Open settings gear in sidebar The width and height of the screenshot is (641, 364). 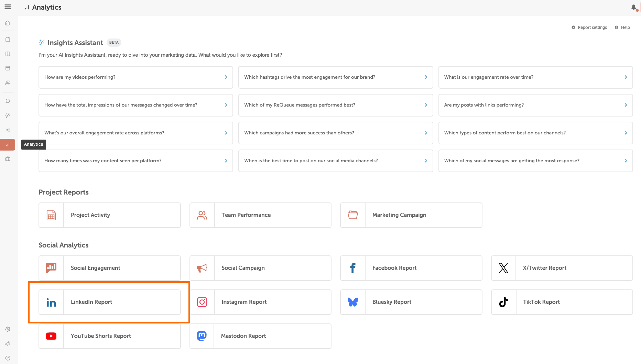click(x=8, y=329)
